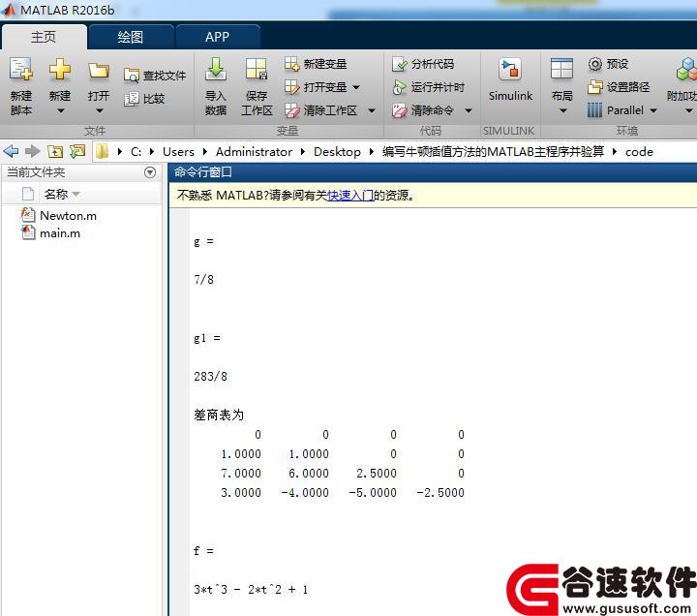697x616 pixels.
Task: Click Desktop in the address path
Action: coord(337,152)
